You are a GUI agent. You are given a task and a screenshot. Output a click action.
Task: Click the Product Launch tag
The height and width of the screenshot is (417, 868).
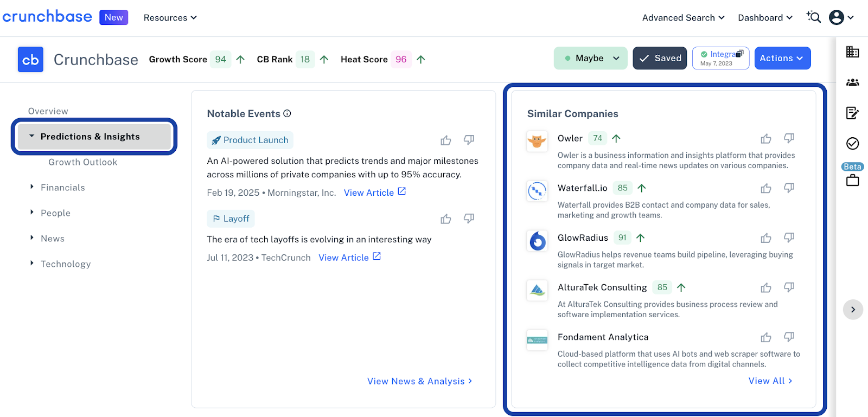click(250, 140)
